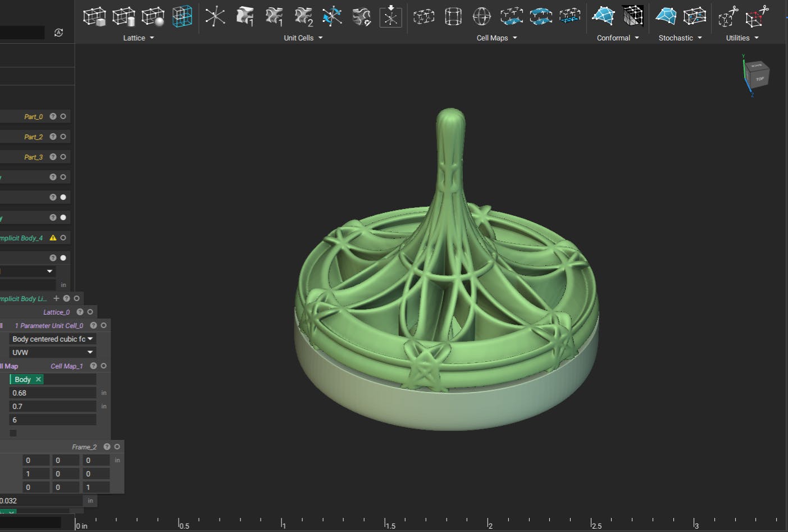Click the warning icon on Implicit Body_4
The height and width of the screenshot is (532, 788).
53,238
